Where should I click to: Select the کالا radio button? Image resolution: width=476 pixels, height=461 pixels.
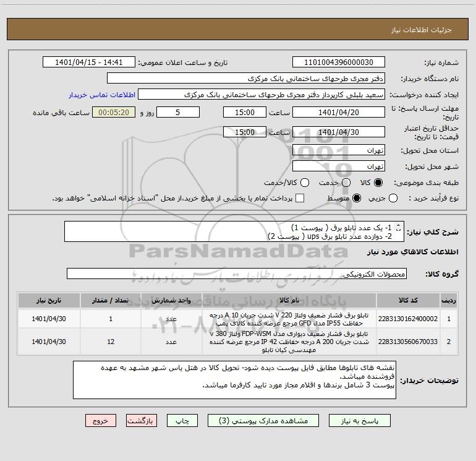pyautogui.click(x=378, y=183)
